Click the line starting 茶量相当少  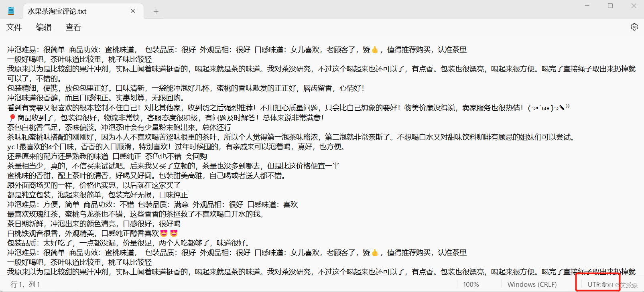pos(173,166)
